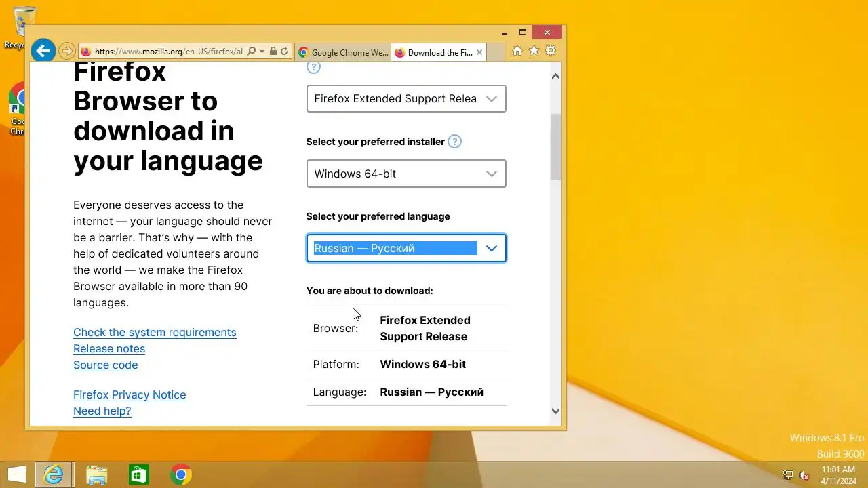Click the Need help? link

[102, 411]
